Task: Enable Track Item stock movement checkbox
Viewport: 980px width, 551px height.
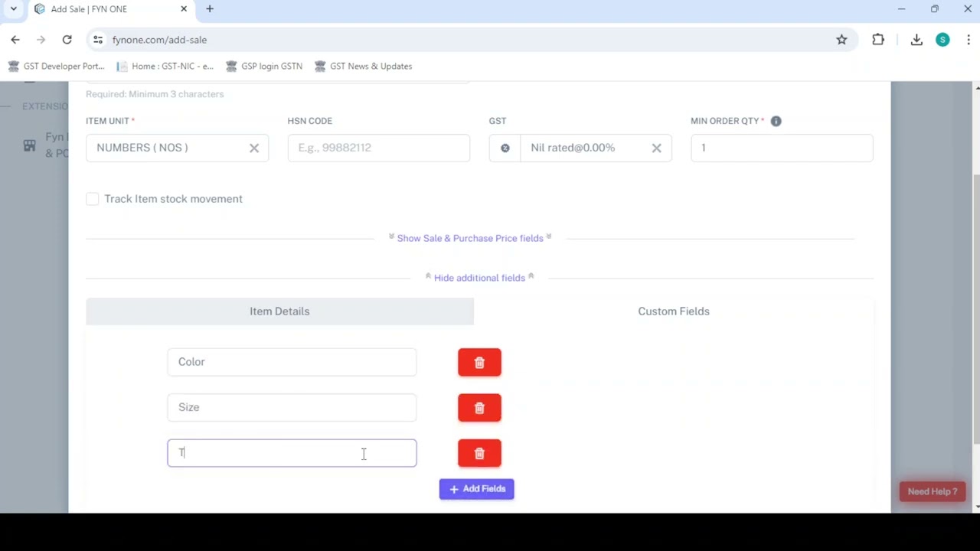Action: click(93, 199)
